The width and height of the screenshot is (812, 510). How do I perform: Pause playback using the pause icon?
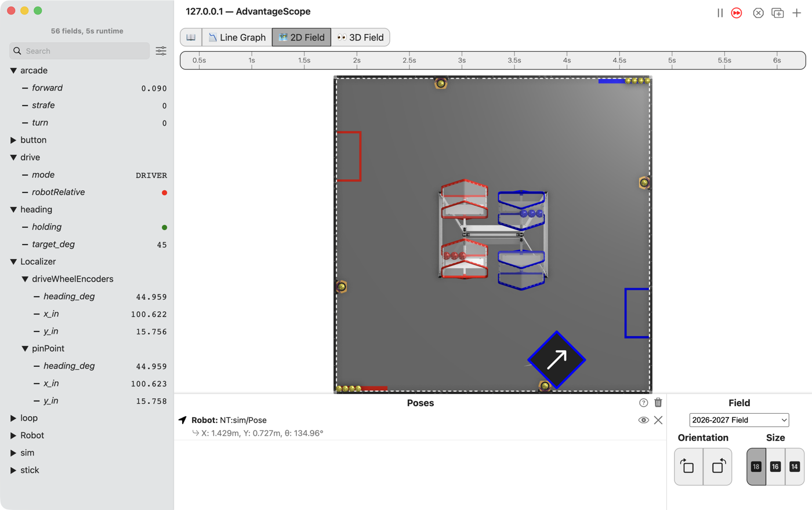point(720,13)
